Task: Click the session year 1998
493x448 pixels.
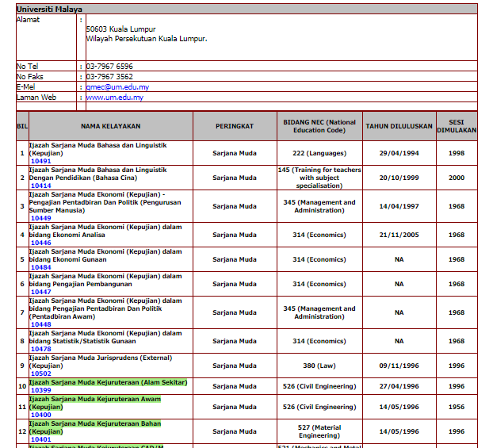Action: [457, 153]
